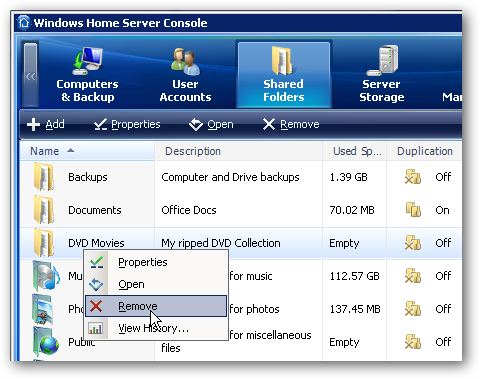Click the Computers & Backup monitor icon

[x=88, y=61]
